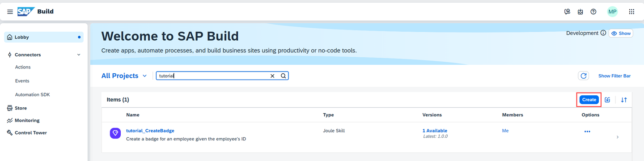644x161 pixels.
Task: Select Lobby in the sidebar
Action: (43, 37)
